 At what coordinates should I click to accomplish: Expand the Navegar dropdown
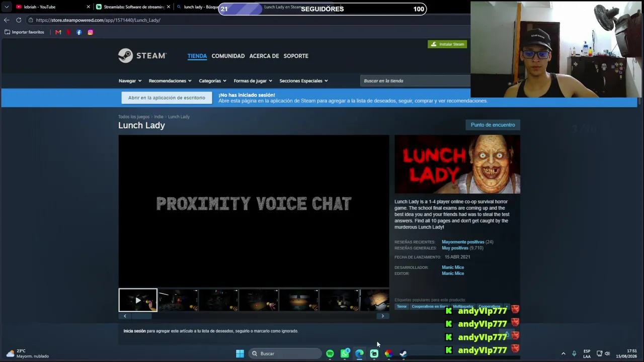pos(130,80)
